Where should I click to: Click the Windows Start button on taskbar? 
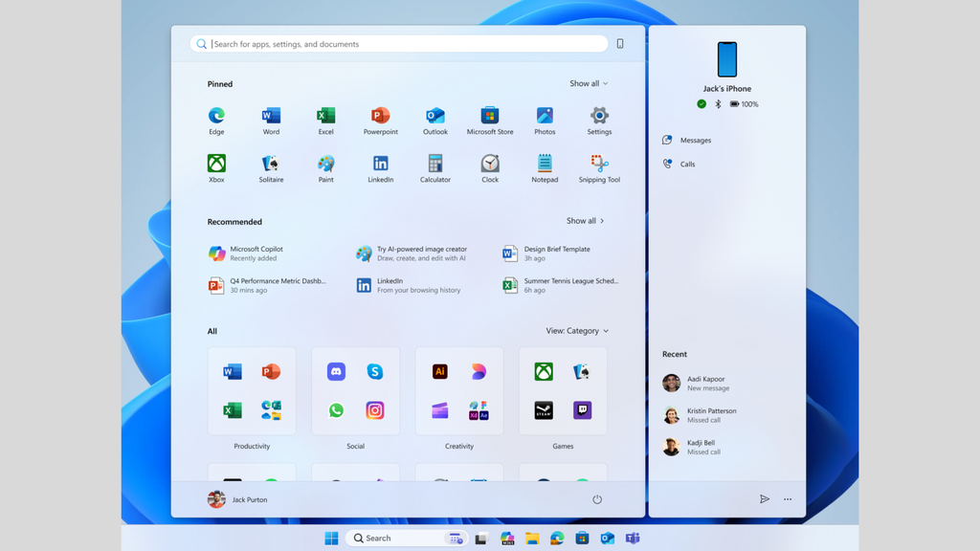click(x=331, y=539)
